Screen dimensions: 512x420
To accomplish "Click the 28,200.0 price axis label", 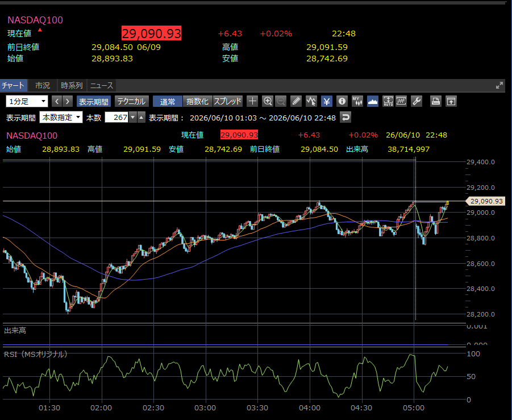I will [481, 314].
